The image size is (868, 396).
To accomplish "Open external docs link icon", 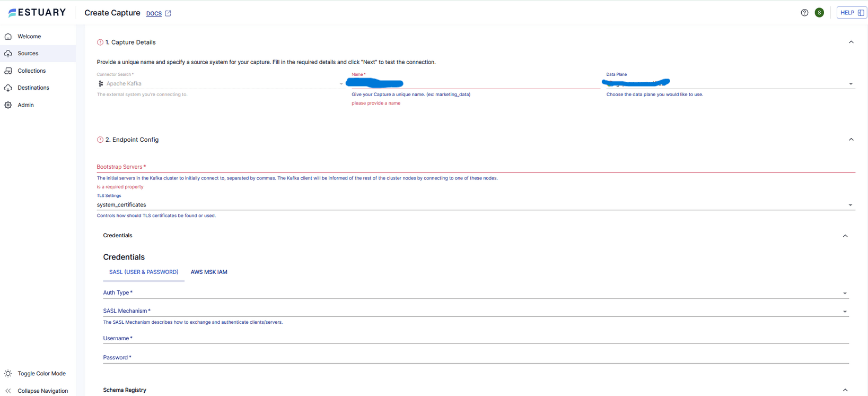I will click(x=168, y=13).
